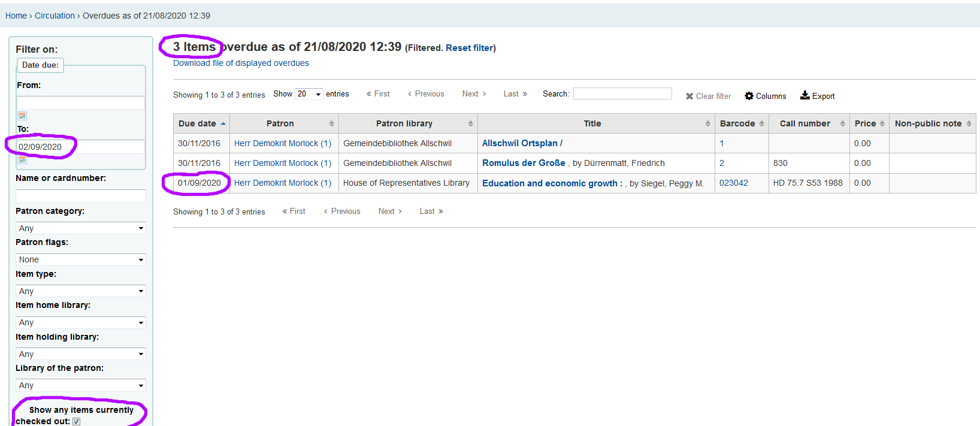Open the From date calendar picker icon
Image resolution: width=980 pixels, height=426 pixels.
click(22, 116)
